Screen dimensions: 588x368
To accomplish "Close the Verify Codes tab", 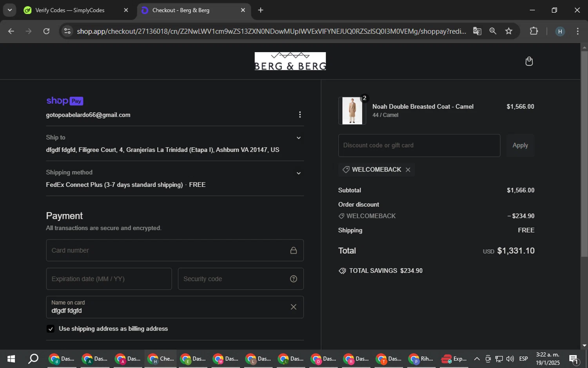I will (x=126, y=10).
